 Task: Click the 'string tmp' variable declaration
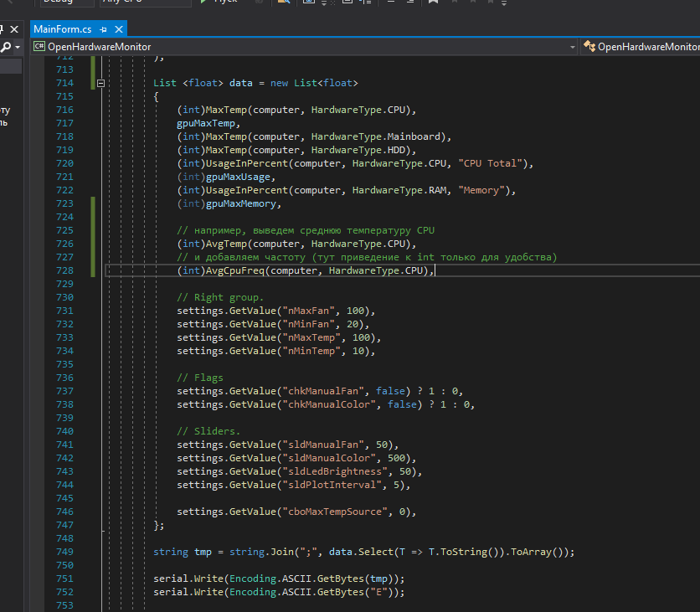183,552
